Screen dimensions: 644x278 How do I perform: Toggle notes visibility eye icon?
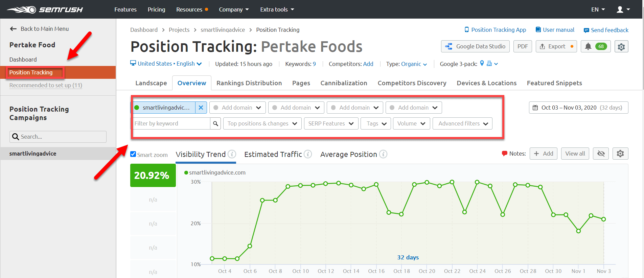[x=601, y=154]
